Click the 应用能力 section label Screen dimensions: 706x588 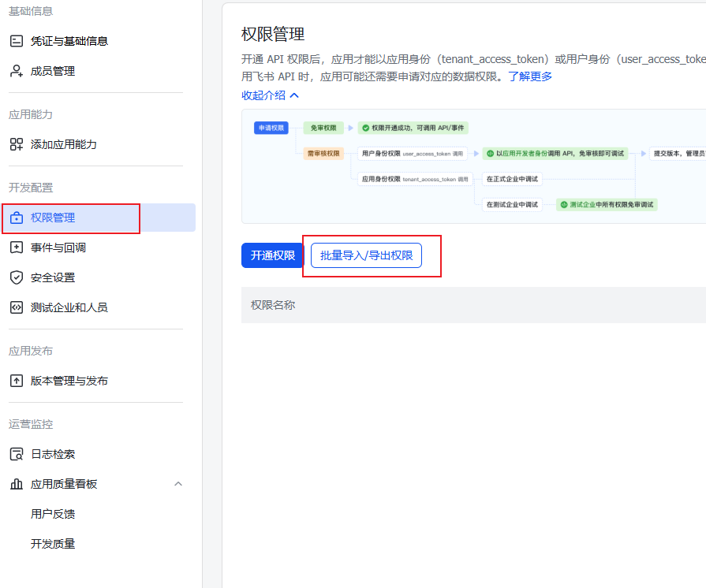pyautogui.click(x=31, y=115)
